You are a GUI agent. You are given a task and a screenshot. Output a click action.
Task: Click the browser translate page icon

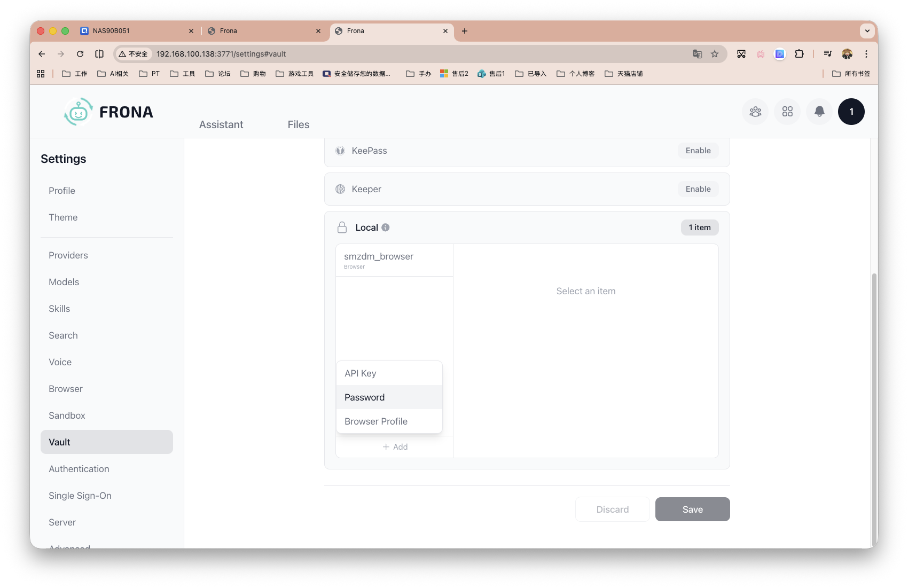coord(697,54)
